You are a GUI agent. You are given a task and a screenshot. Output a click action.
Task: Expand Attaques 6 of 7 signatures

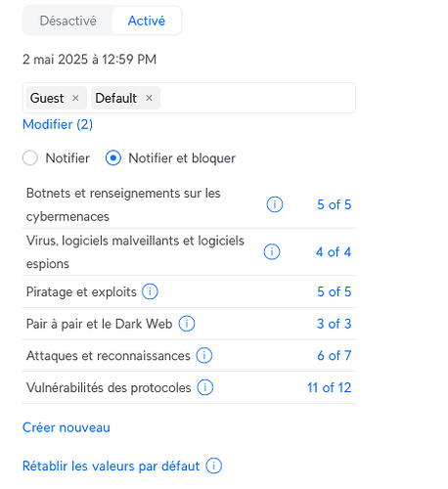335,355
